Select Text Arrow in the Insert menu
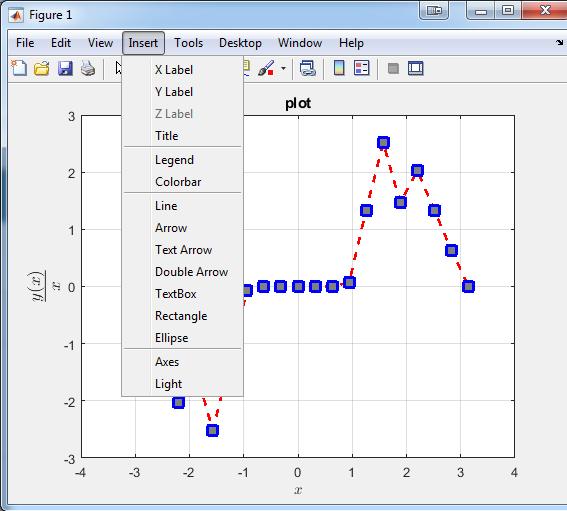 [183, 250]
